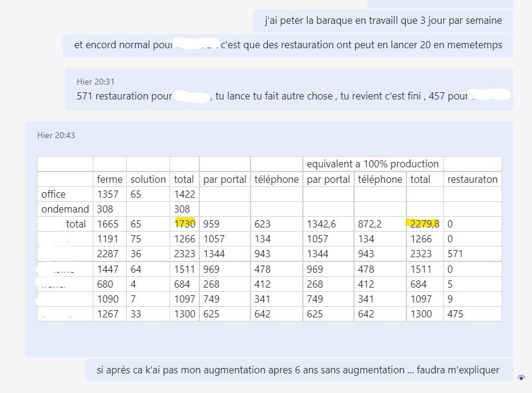Screen dimensions: 532x393
Task: Click the 'par portal' column header
Action: click(x=225, y=179)
